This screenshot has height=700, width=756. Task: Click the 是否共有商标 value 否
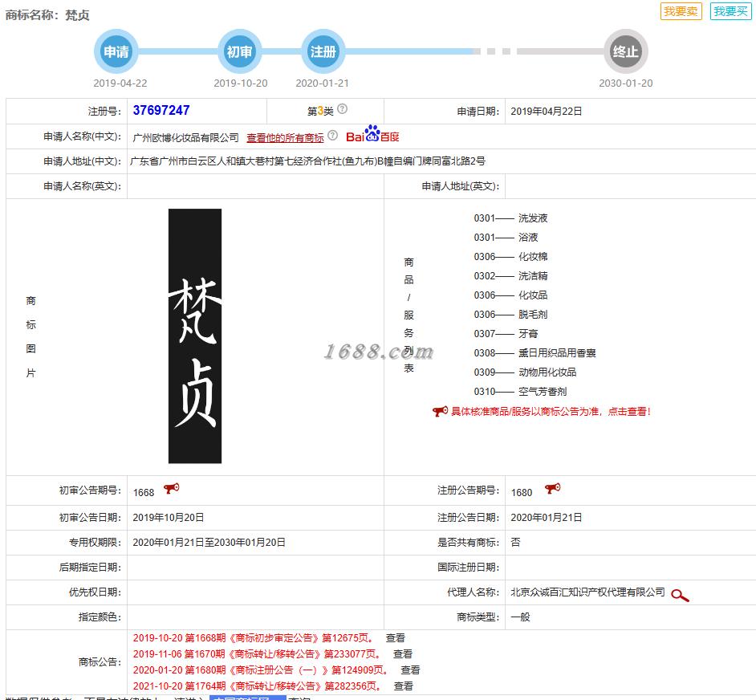[515, 542]
